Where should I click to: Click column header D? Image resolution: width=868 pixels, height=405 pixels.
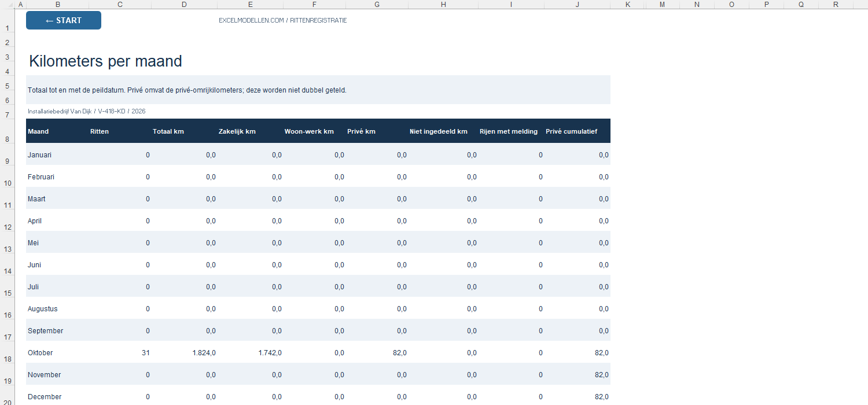click(x=184, y=5)
